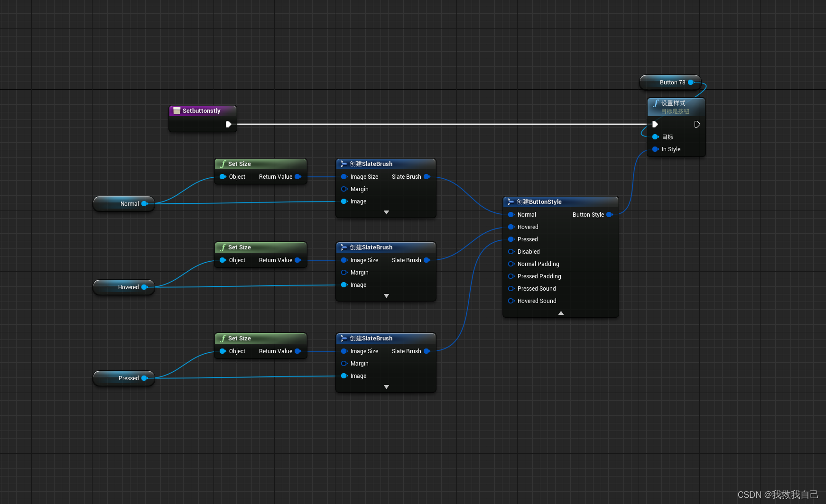Click the Object input pin on bottom Set Size
Viewport: 826px width, 504px height.
[223, 351]
